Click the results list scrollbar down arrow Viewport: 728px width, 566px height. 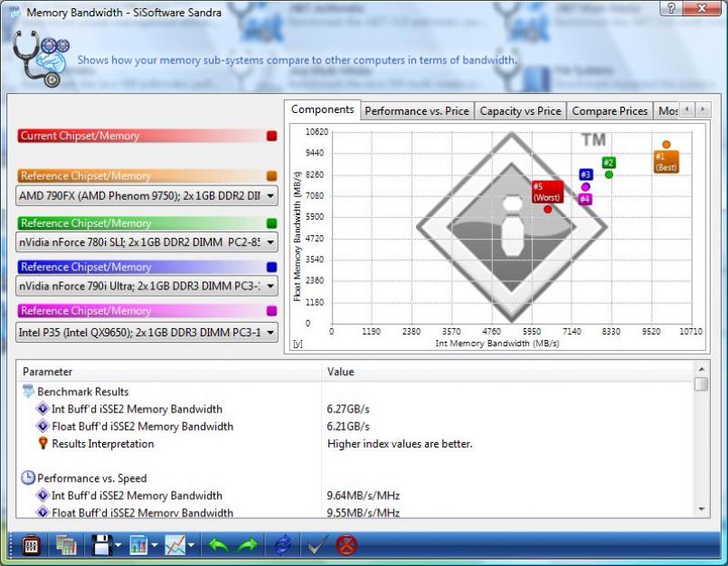(x=701, y=510)
